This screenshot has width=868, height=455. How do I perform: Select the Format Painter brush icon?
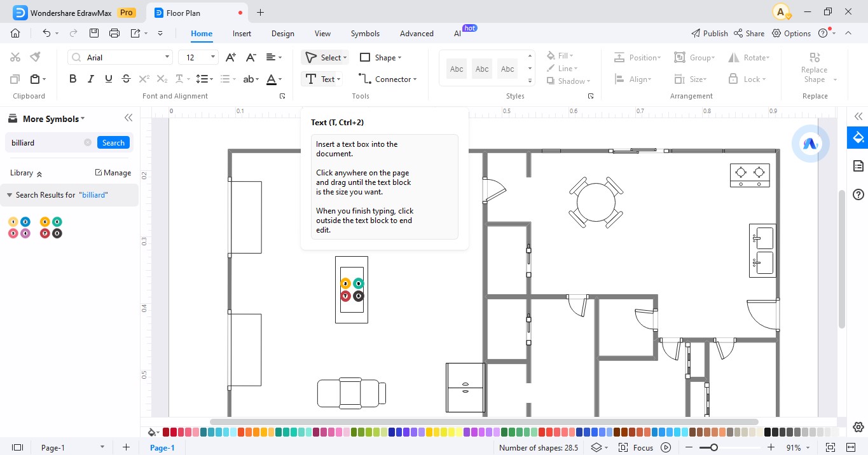(x=36, y=57)
